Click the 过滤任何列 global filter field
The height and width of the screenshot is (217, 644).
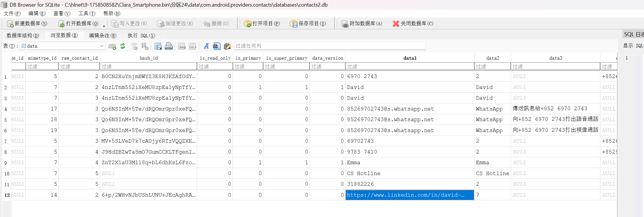click(330, 46)
